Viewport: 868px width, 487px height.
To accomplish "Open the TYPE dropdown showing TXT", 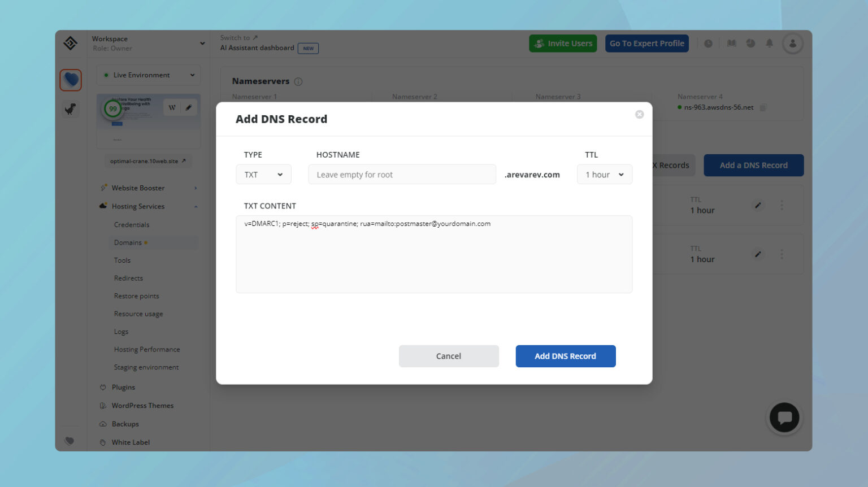I will point(263,175).
